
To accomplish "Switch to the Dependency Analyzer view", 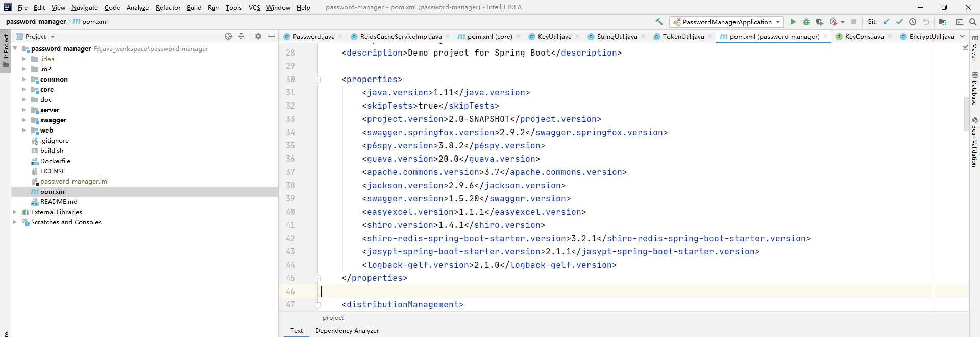I will click(x=347, y=331).
